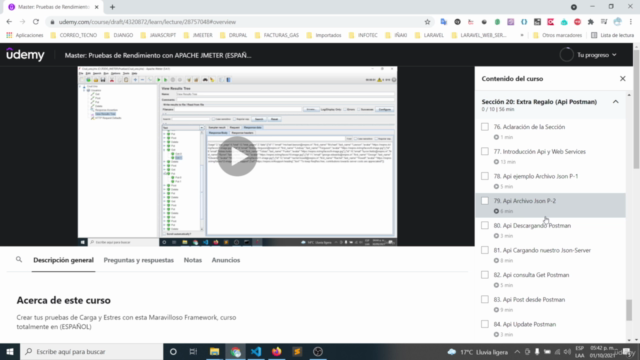Image resolution: width=640 pixels, height=360 pixels.
Task: Open Sublime Text from the taskbar
Action: pyautogui.click(x=297, y=351)
